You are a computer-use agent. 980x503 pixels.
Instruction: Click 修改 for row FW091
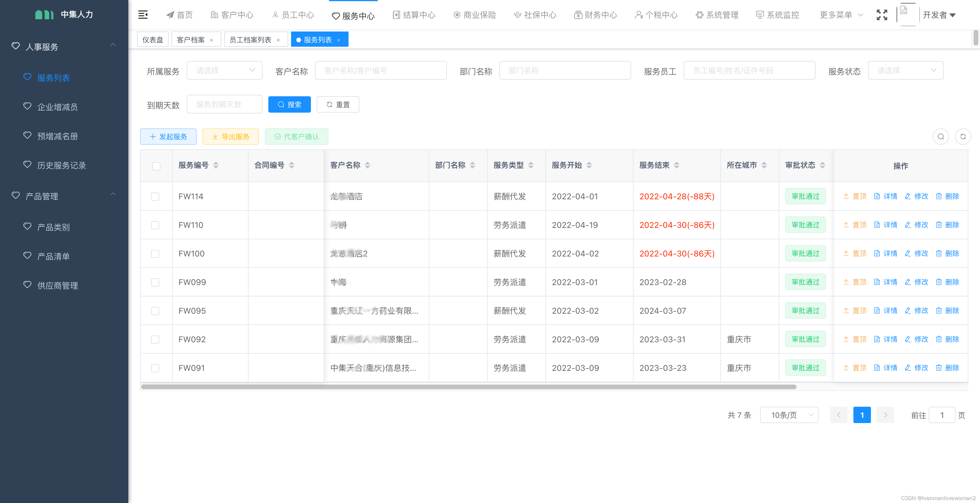(x=916, y=368)
